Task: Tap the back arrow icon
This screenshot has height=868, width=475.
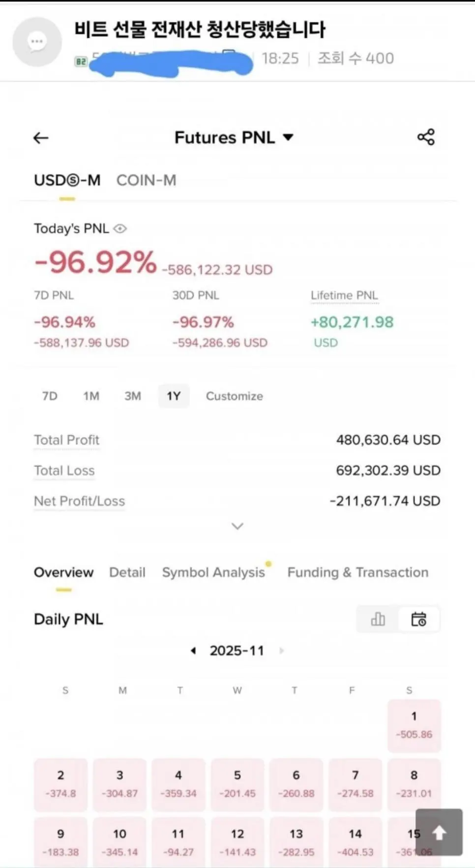Action: (41, 138)
